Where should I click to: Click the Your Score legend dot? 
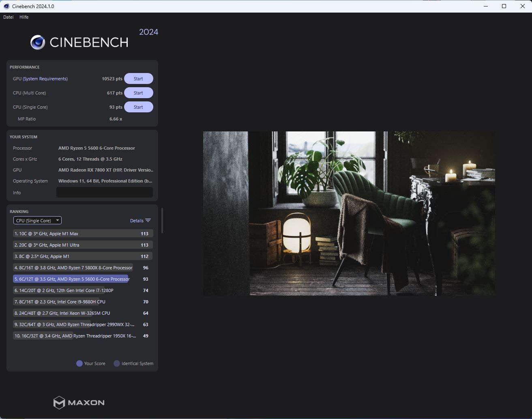79,363
